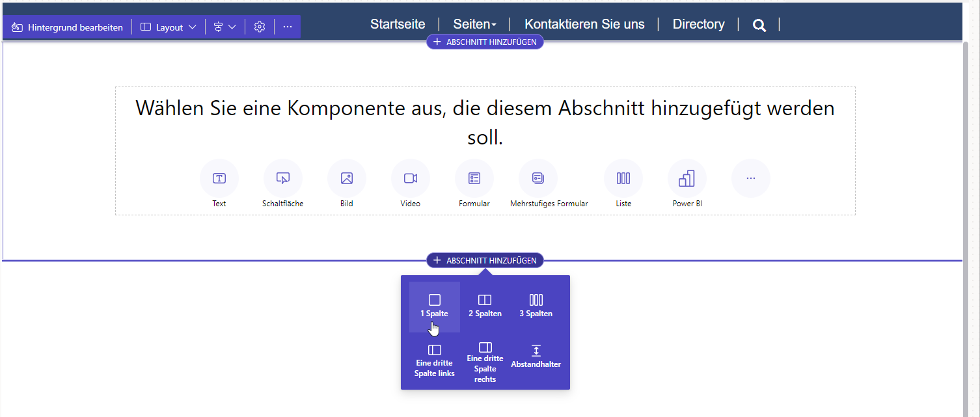Open the Layout dropdown
Image resolution: width=980 pixels, height=417 pixels.
168,27
